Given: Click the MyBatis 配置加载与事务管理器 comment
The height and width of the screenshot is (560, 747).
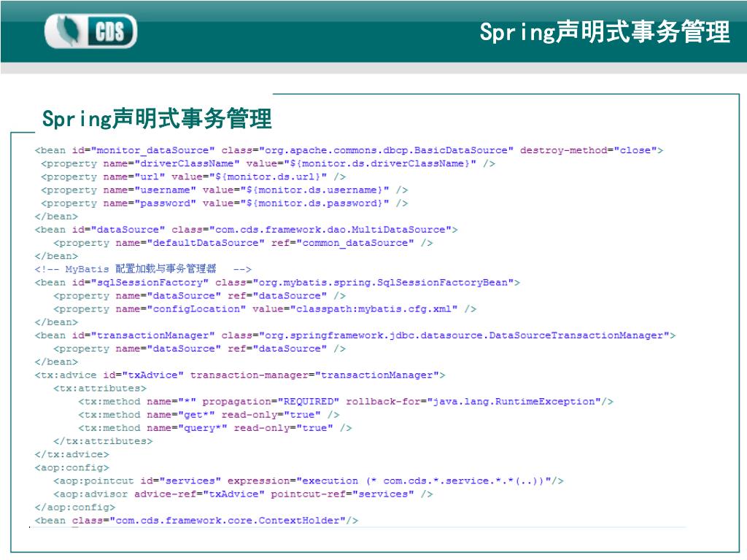Looking at the screenshot, I should [x=143, y=269].
